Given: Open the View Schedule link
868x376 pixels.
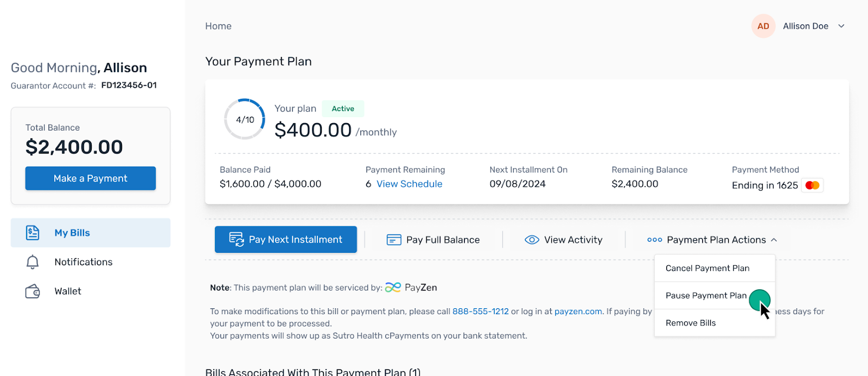Looking at the screenshot, I should point(410,184).
